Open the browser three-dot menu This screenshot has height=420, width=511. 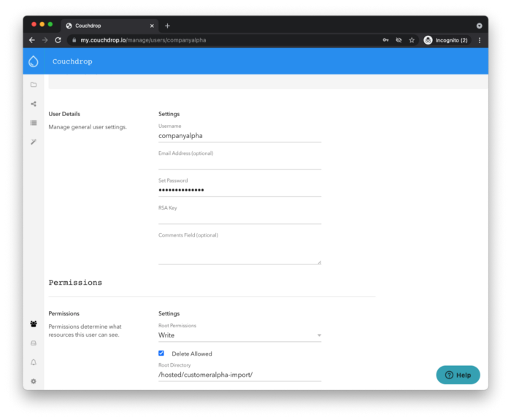[x=480, y=40]
